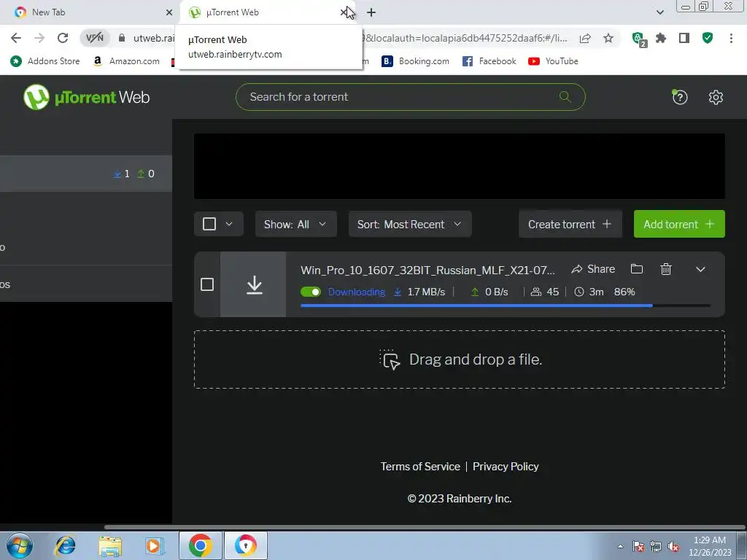Show hidden tray icons arrow
This screenshot has height=560, width=747.
pos(620,546)
